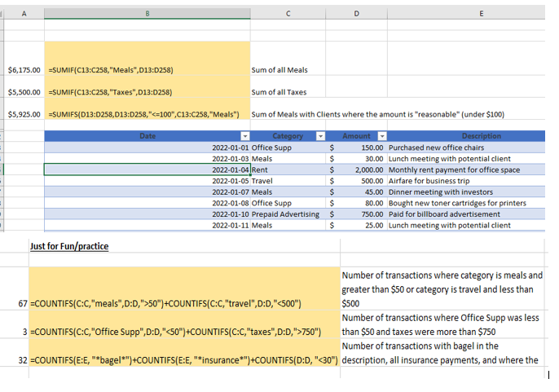Viewport: 559px width, 392px height.
Task: Select the 150.00 amount cell
Action: point(357,148)
